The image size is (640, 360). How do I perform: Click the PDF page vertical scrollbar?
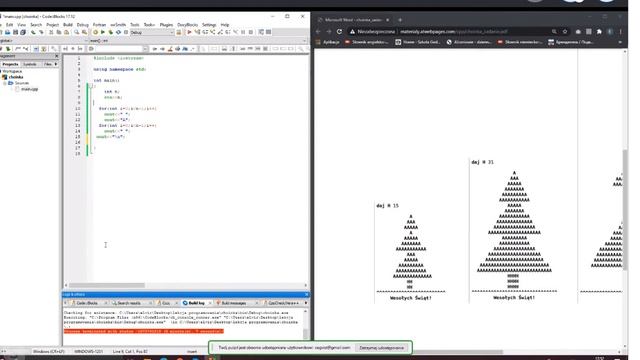[625, 209]
